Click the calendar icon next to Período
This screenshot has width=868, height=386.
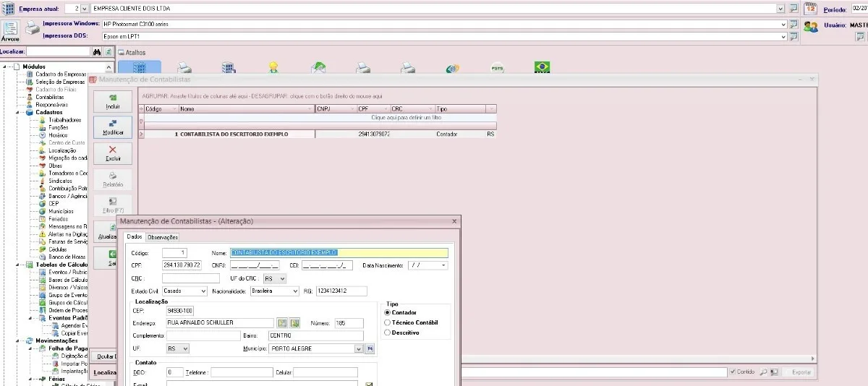tap(811, 9)
